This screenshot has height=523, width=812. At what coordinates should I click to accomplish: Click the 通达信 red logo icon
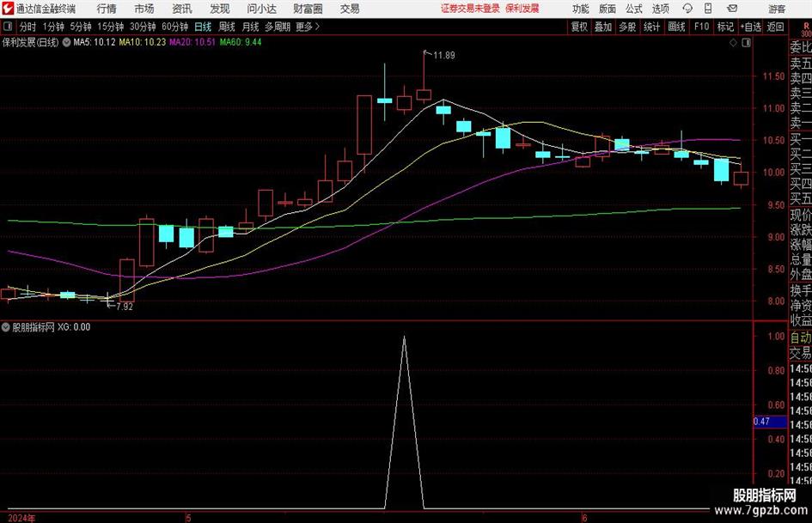(8, 9)
